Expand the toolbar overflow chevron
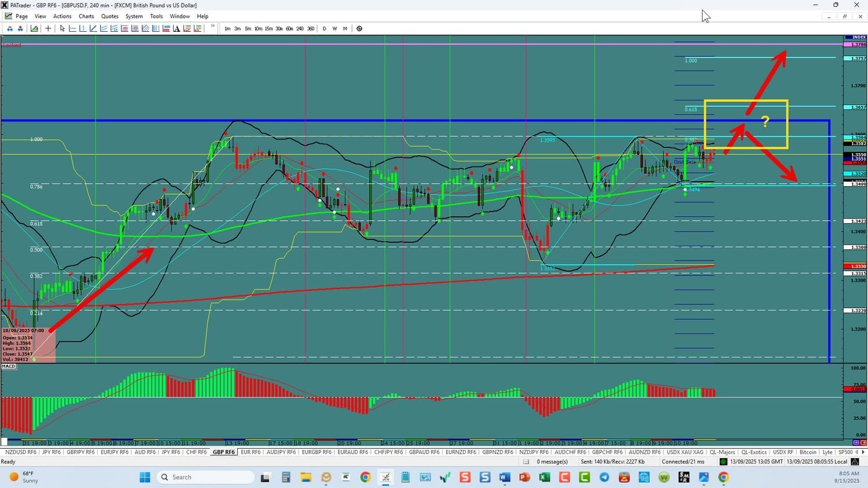Viewport: 868px width, 488px height. (x=213, y=26)
